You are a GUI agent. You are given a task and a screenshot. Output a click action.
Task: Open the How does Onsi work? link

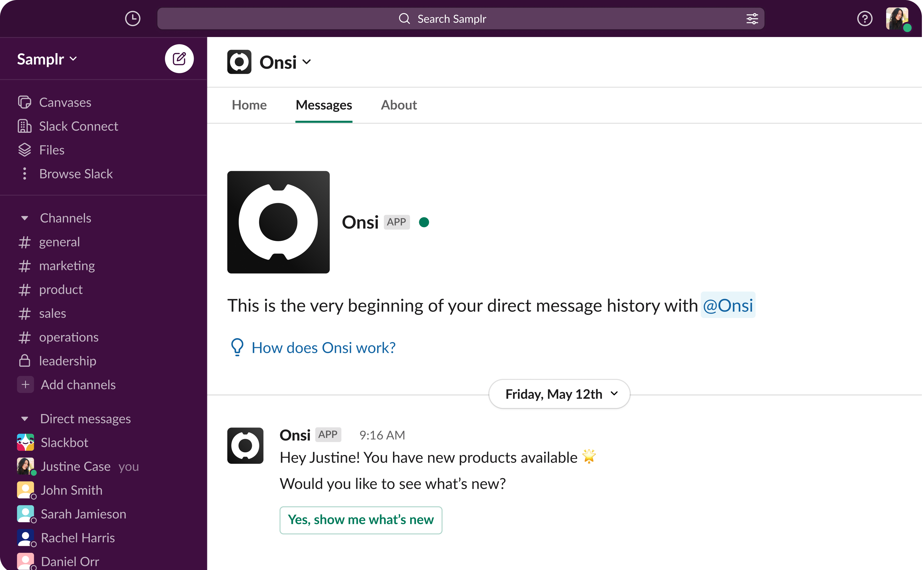pyautogui.click(x=323, y=348)
